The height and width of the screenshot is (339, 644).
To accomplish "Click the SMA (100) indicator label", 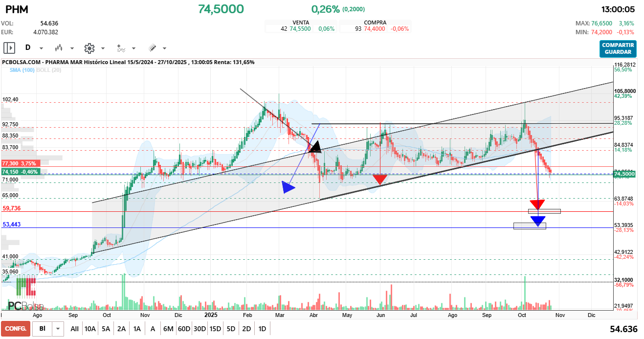I will 22,70.
